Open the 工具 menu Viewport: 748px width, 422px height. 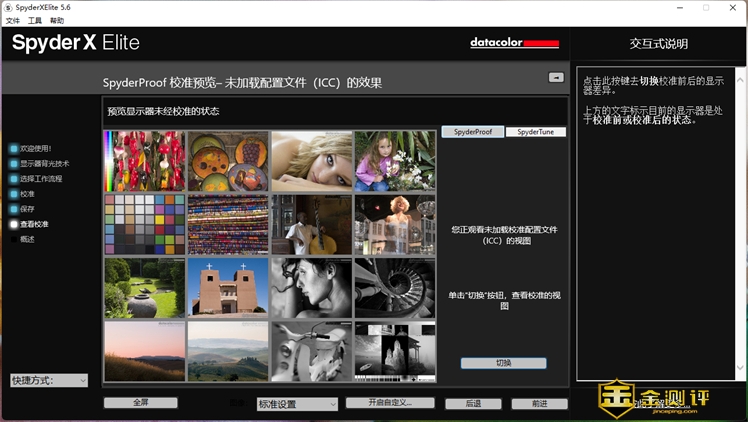(x=35, y=20)
